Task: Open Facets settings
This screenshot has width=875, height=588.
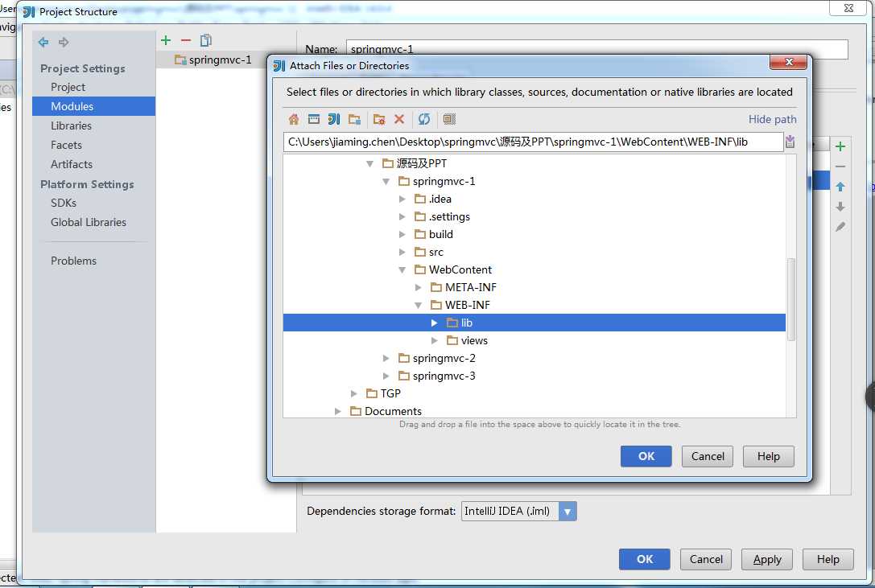Action: point(66,145)
